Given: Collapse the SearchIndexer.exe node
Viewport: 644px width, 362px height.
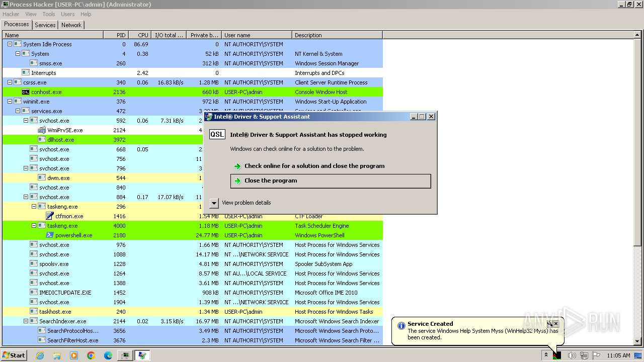Looking at the screenshot, I should (26, 321).
